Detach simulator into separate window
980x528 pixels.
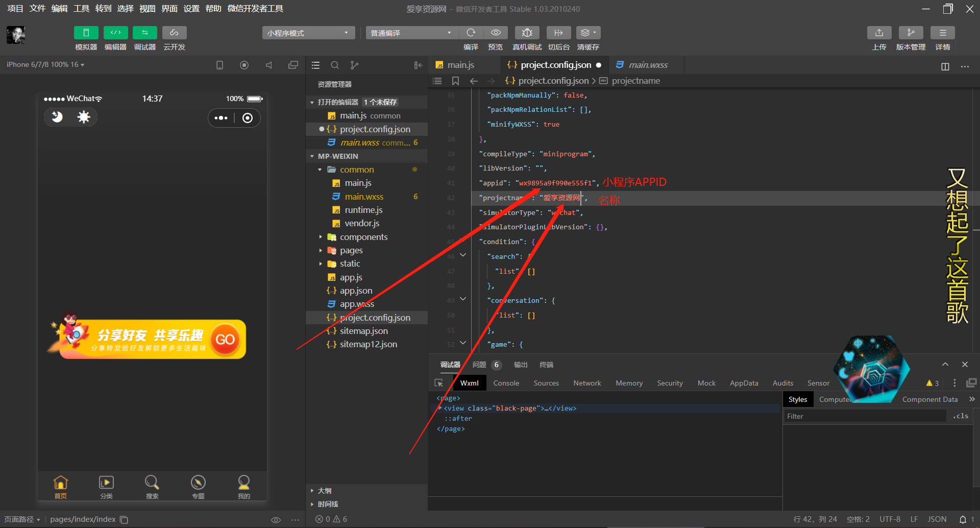(x=293, y=65)
